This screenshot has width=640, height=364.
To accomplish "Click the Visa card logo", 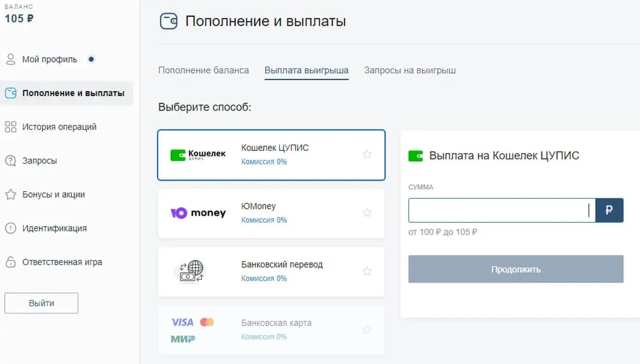I will [x=182, y=323].
